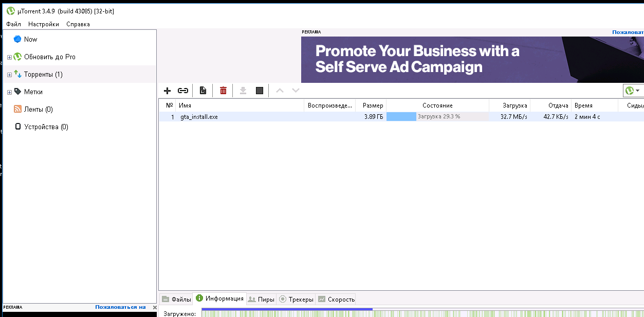Open the Файл menu
The width and height of the screenshot is (644, 317).
tap(14, 24)
